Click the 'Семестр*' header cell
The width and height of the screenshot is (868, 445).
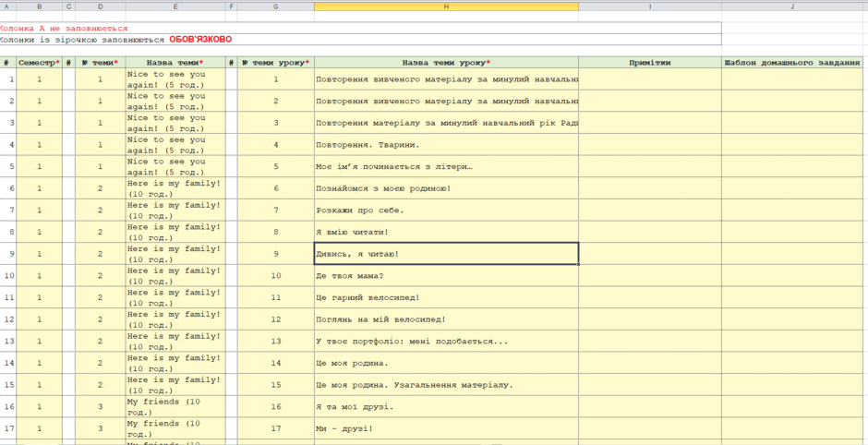point(40,63)
